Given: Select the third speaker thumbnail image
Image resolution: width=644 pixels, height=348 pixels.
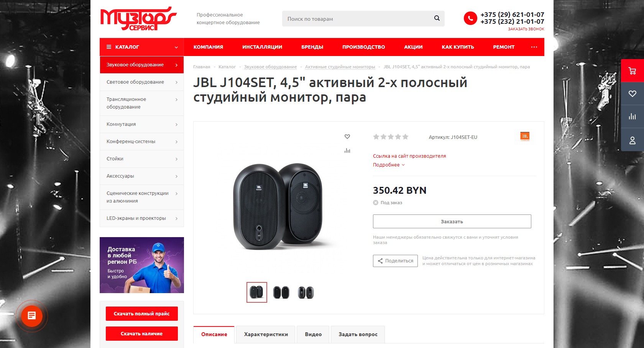Looking at the screenshot, I should [306, 292].
